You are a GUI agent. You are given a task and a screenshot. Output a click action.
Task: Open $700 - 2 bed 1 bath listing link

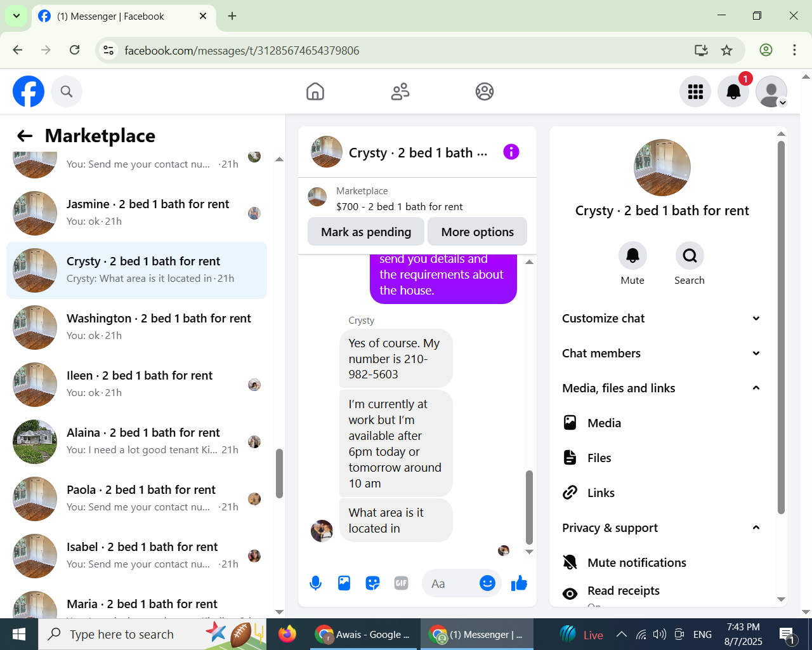pos(399,207)
